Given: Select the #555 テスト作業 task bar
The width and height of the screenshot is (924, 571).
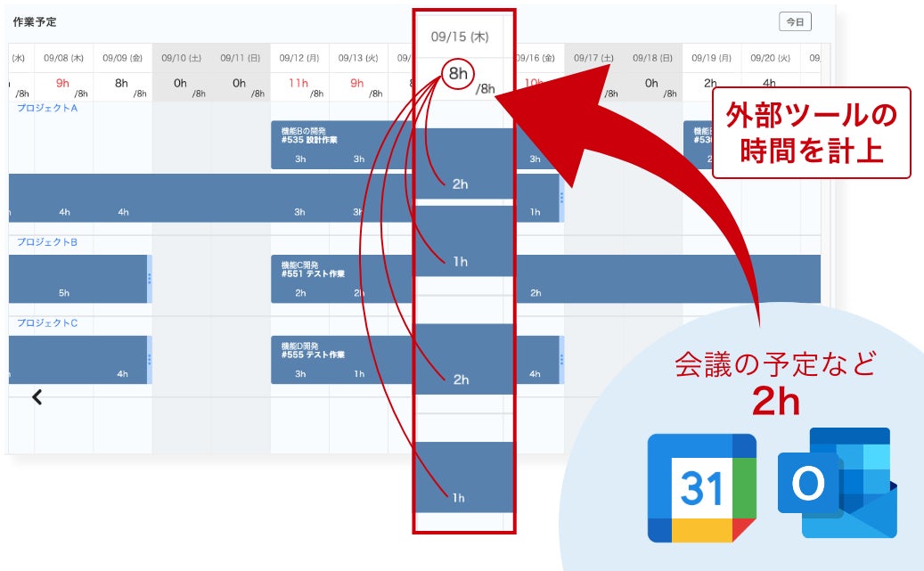Looking at the screenshot, I should (x=342, y=360).
